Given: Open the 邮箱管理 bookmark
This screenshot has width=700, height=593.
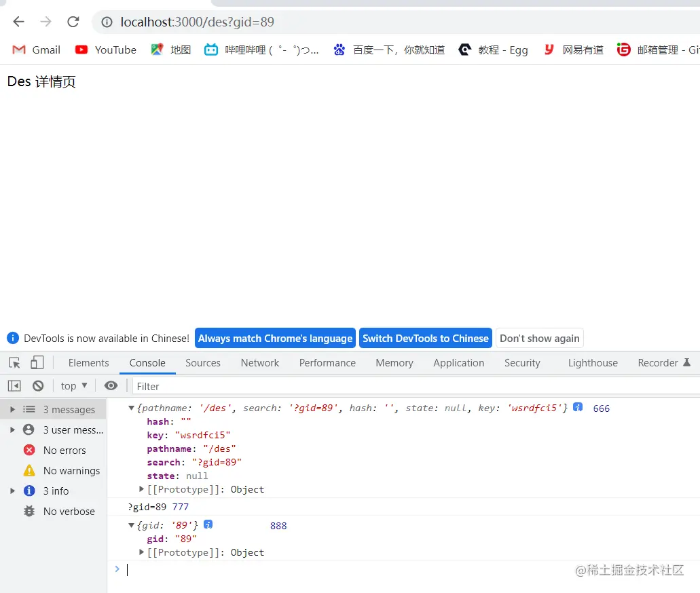Looking at the screenshot, I should click(658, 50).
